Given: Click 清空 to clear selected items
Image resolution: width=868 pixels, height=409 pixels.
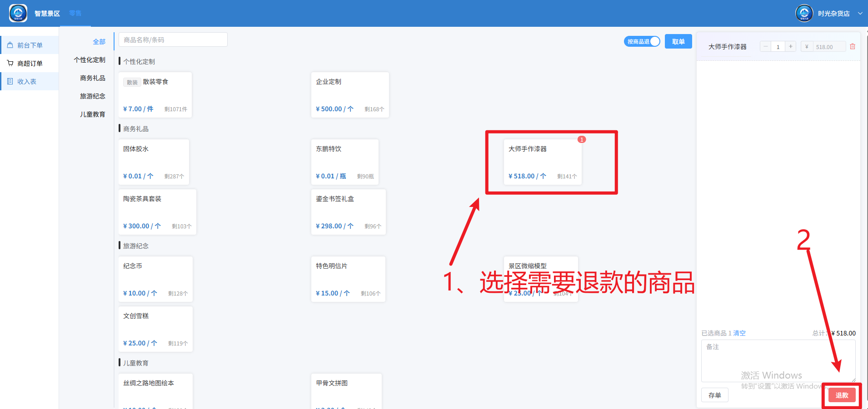Looking at the screenshot, I should tap(739, 333).
